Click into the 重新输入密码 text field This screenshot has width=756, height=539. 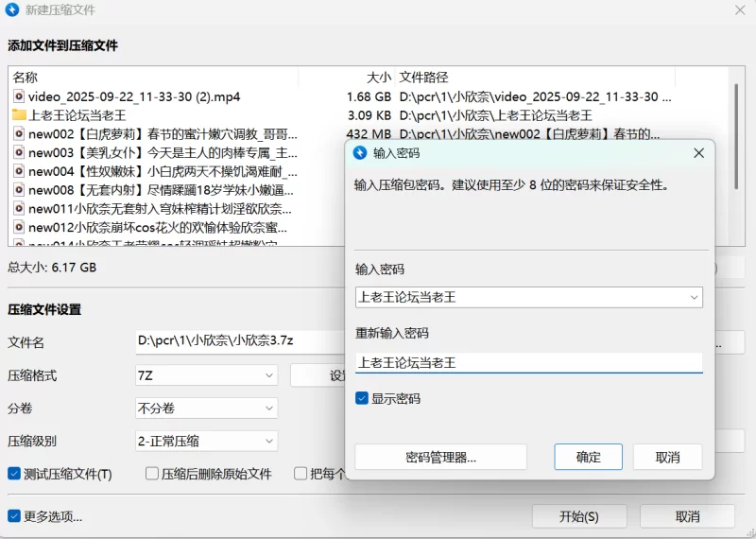(x=528, y=362)
